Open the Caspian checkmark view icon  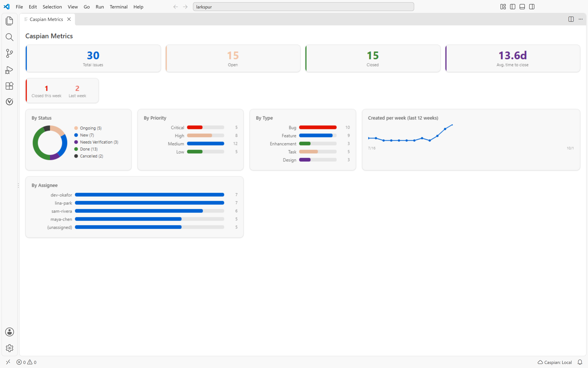[x=9, y=102]
